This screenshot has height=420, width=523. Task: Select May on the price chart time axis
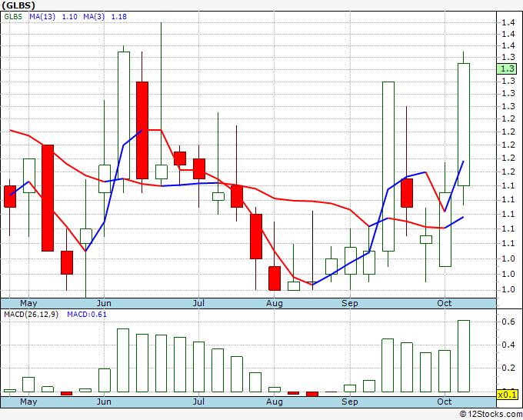coord(28,303)
